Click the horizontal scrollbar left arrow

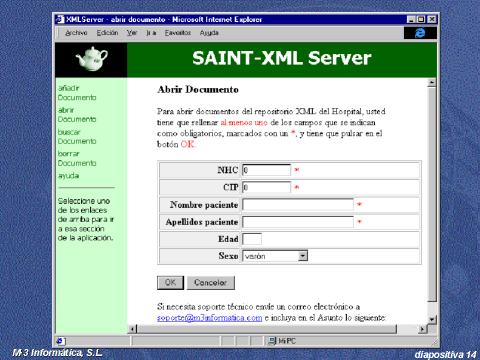tap(133, 329)
